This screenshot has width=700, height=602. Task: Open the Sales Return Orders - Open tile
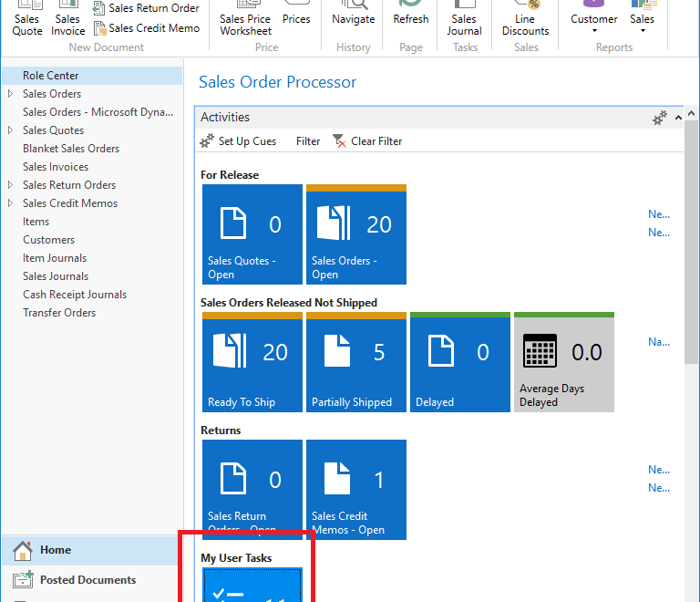tap(252, 490)
